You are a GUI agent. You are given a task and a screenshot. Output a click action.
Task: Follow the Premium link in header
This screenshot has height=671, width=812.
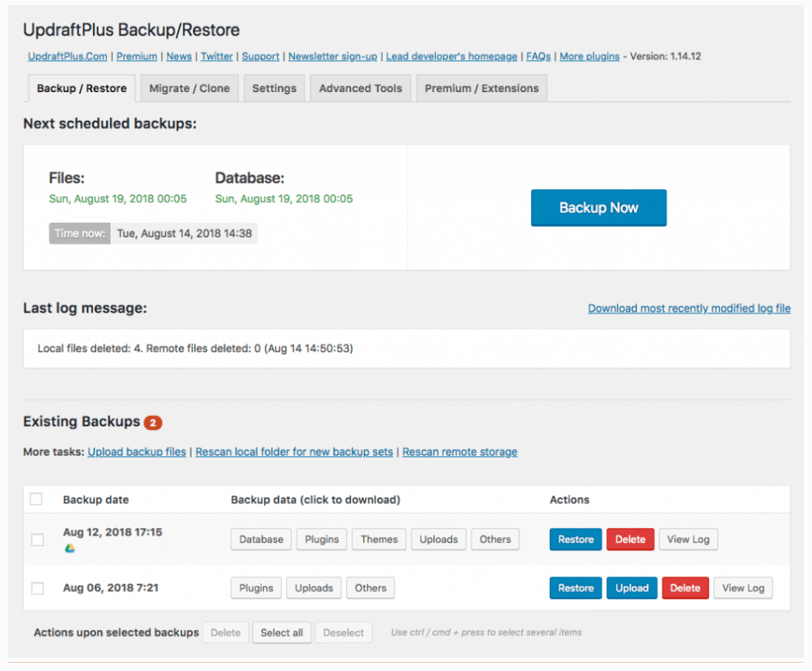coord(136,57)
